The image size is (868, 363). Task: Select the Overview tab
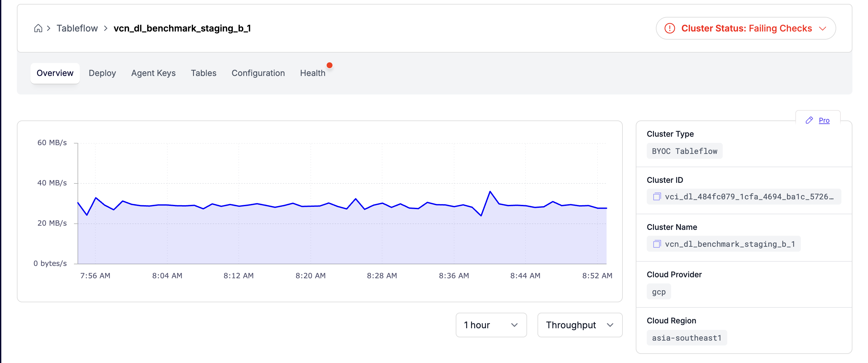click(55, 73)
